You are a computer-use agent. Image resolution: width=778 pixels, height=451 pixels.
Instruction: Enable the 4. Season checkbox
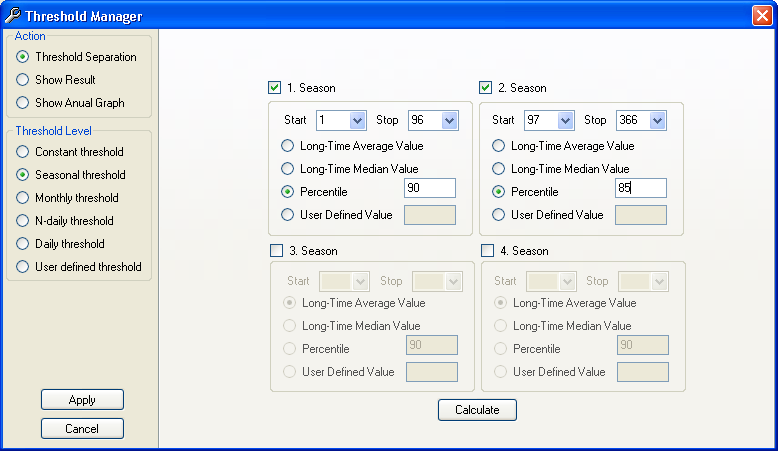pos(487,251)
